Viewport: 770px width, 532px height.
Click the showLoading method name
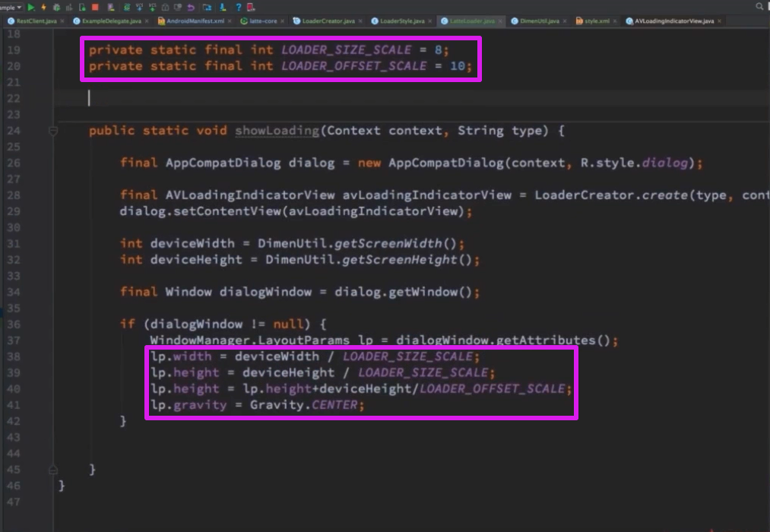pos(277,131)
